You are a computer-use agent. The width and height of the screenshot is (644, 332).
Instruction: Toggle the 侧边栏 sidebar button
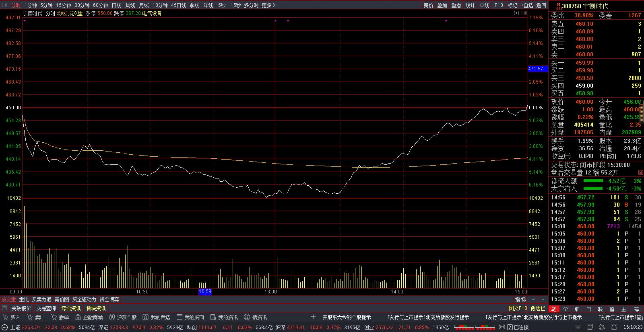coord(538,308)
